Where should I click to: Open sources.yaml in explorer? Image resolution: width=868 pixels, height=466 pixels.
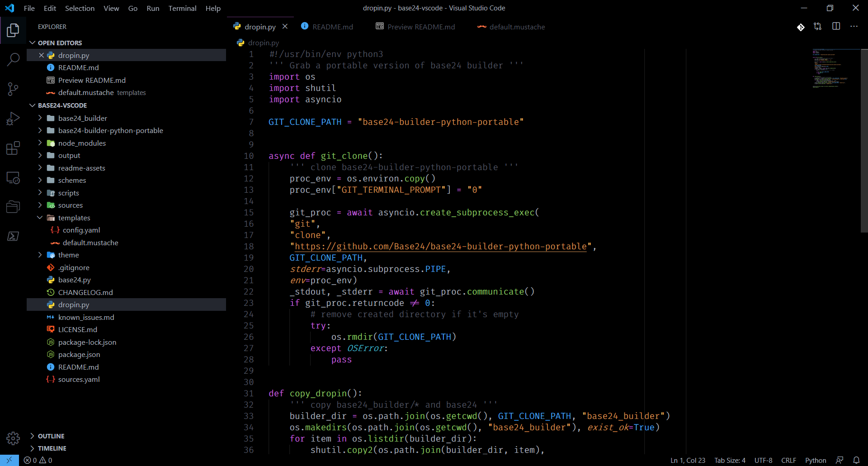[x=126, y=379]
